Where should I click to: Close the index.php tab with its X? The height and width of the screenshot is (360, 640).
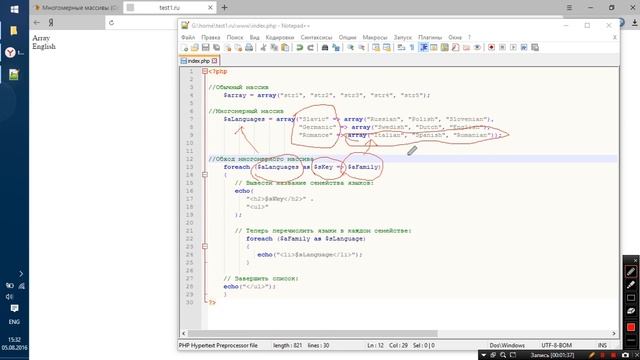tap(215, 61)
